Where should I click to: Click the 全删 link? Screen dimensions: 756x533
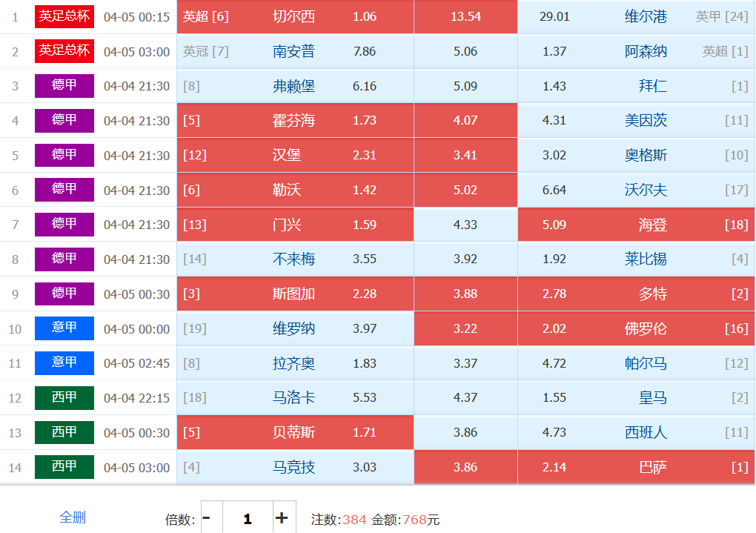[72, 517]
